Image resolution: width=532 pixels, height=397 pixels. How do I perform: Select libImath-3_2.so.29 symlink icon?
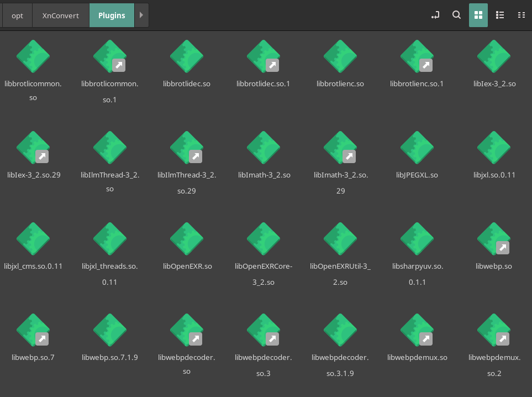tap(340, 148)
